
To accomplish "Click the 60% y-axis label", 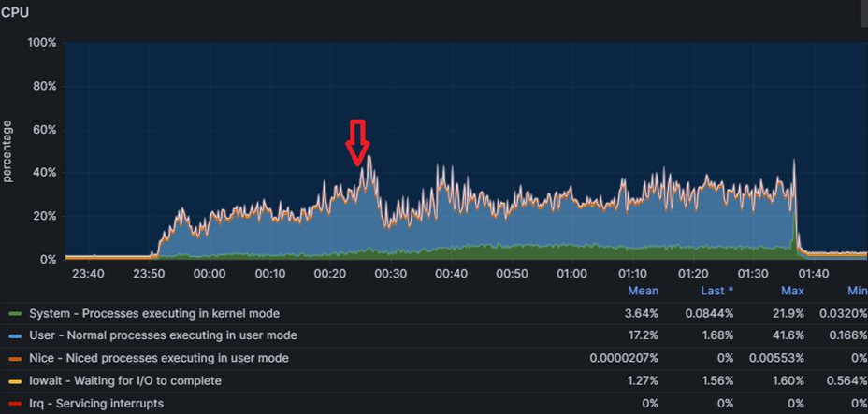I will pos(44,130).
